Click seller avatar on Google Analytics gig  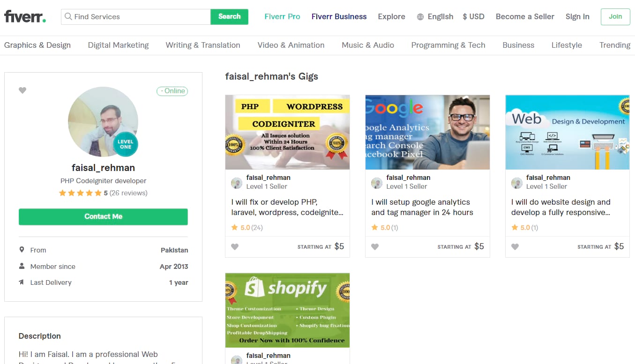click(x=377, y=183)
